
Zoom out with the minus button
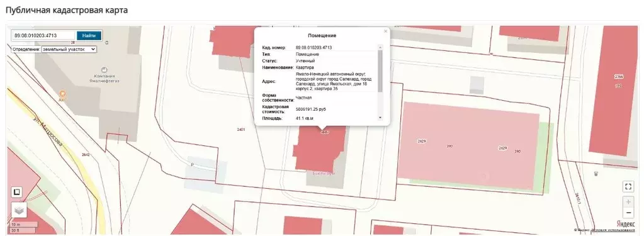pos(628,213)
